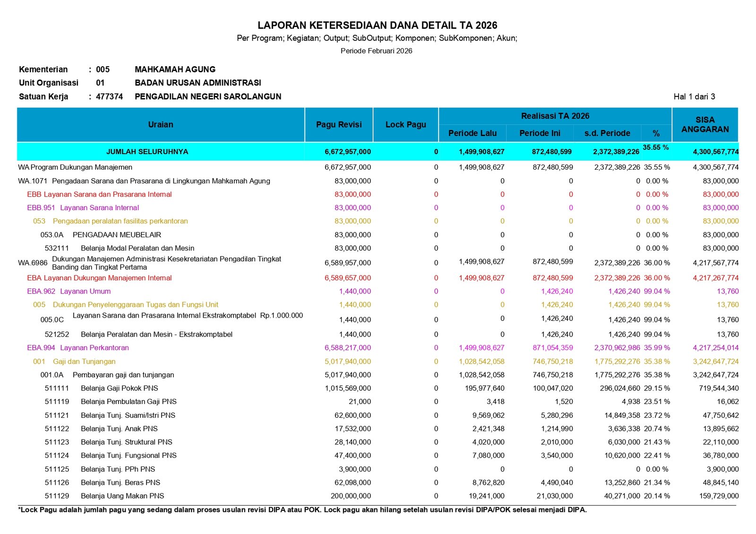
Task: Click the Lock Pagu column header
Action: tap(405, 125)
